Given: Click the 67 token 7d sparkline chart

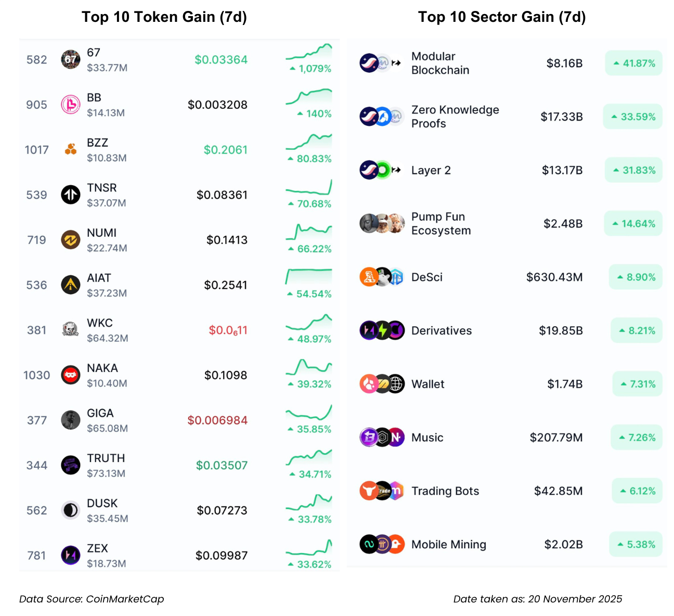Looking at the screenshot, I should point(308,52).
